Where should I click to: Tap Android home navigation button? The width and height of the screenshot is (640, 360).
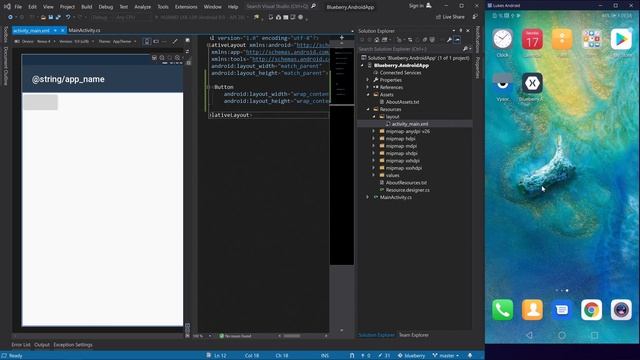click(562, 335)
